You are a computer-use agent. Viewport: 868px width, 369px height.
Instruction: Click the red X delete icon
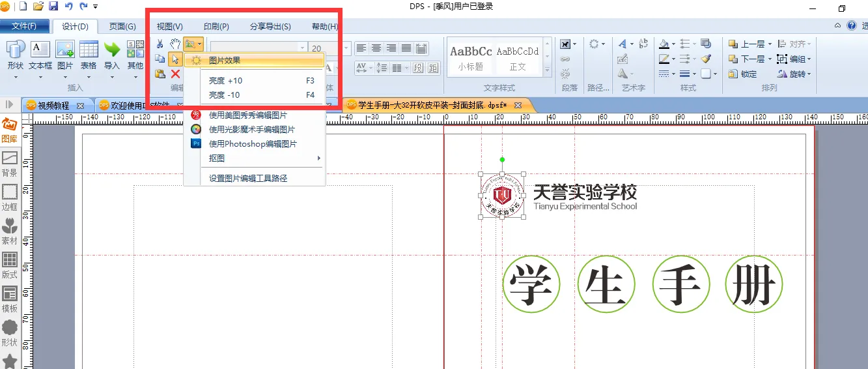tap(175, 74)
